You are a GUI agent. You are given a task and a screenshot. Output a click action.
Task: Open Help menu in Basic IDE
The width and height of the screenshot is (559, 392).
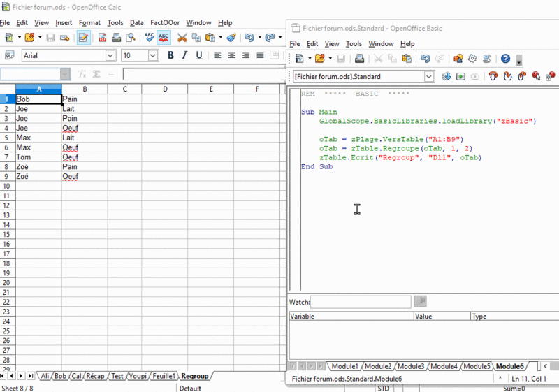[407, 44]
